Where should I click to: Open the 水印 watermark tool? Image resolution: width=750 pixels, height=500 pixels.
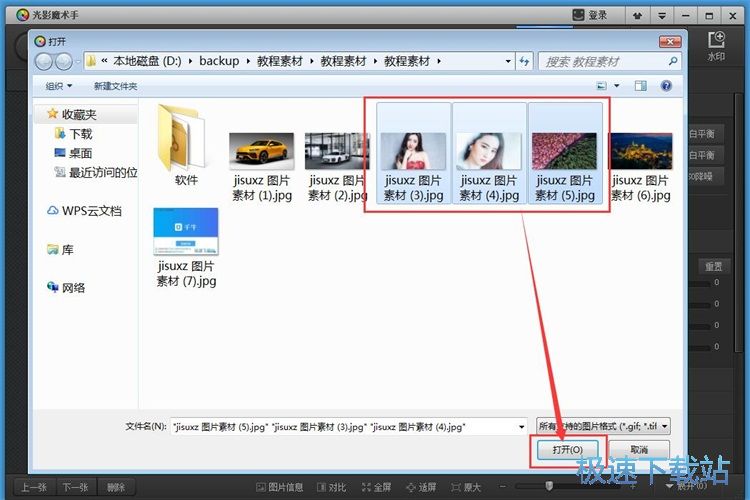pyautogui.click(x=716, y=45)
